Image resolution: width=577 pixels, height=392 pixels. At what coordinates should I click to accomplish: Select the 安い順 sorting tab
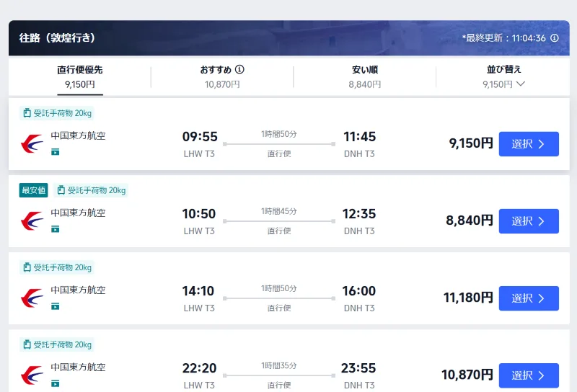pos(364,76)
